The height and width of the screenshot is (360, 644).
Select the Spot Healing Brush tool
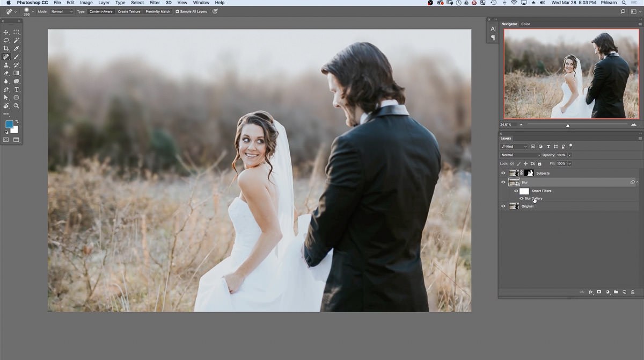6,56
